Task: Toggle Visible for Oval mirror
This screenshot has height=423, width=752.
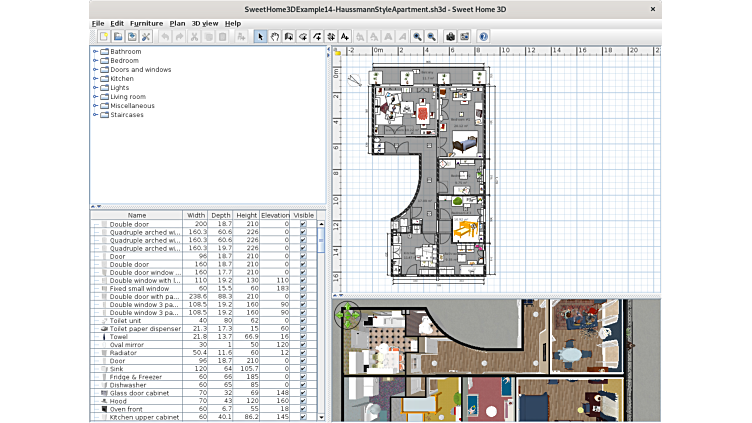Action: pos(303,344)
